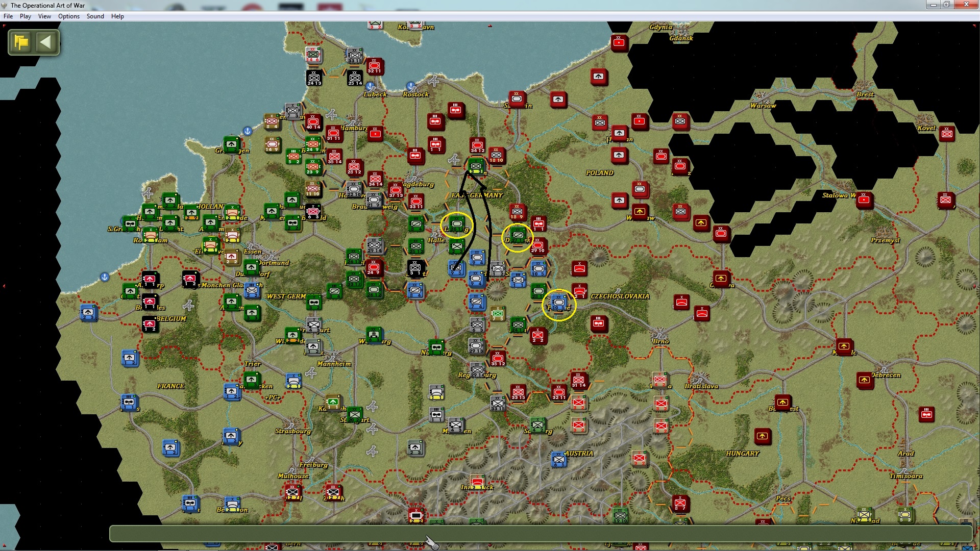This screenshot has width=980, height=551.
Task: Select the red armor unit 31 11
Action: [x=333, y=134]
